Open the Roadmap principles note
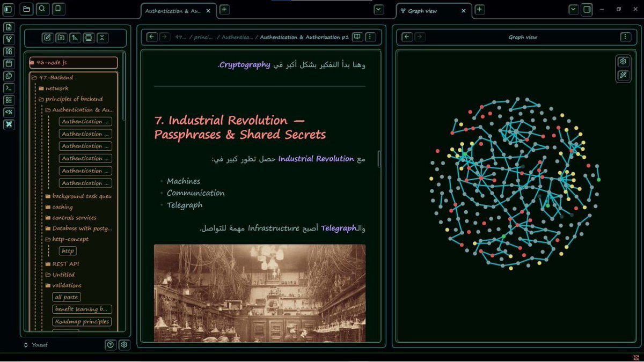The width and height of the screenshot is (644, 362). point(82,322)
